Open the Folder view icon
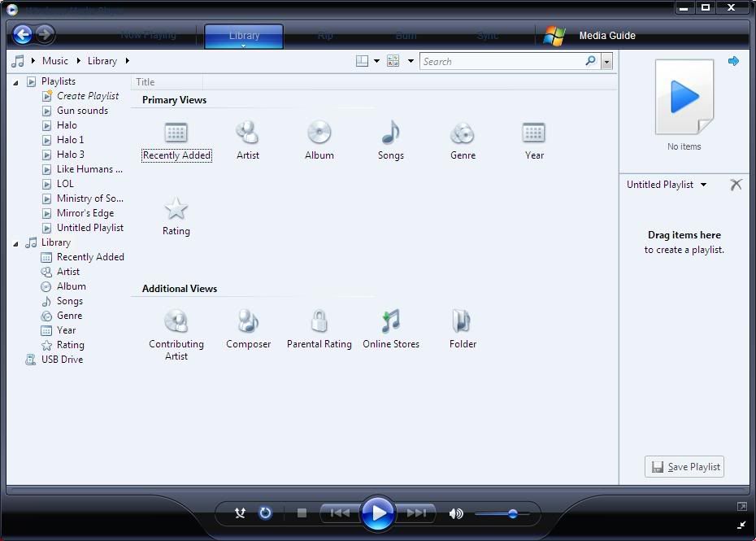This screenshot has height=541, width=756. click(x=462, y=321)
